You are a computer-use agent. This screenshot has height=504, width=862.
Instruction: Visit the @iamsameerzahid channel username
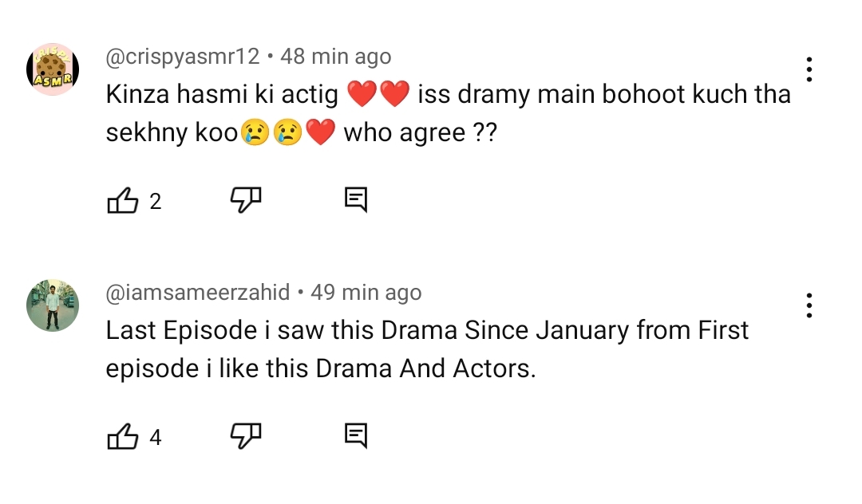pos(198,293)
